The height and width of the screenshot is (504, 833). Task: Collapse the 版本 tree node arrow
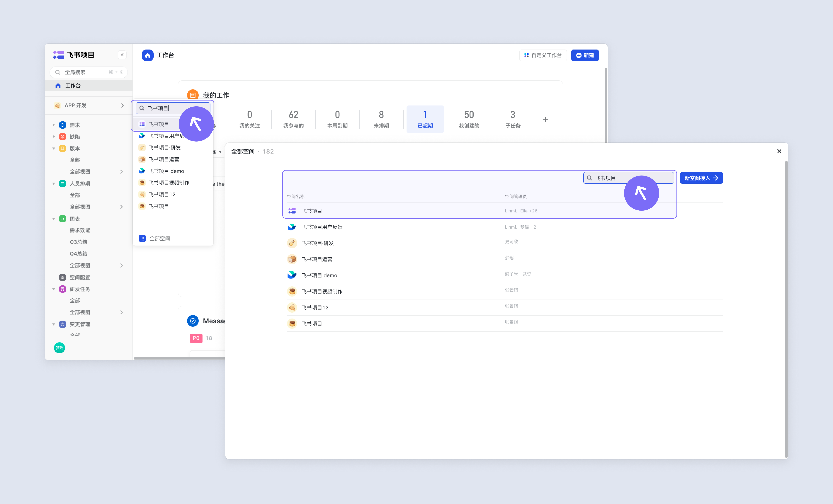(54, 148)
